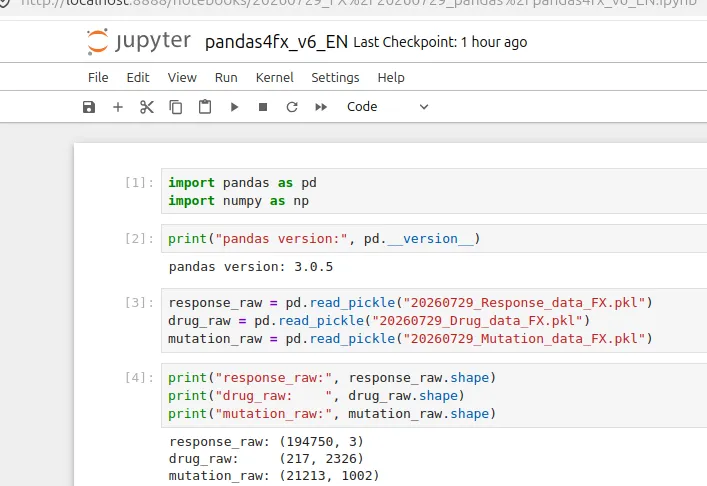
Task: Copy the selected cell
Action: click(175, 107)
